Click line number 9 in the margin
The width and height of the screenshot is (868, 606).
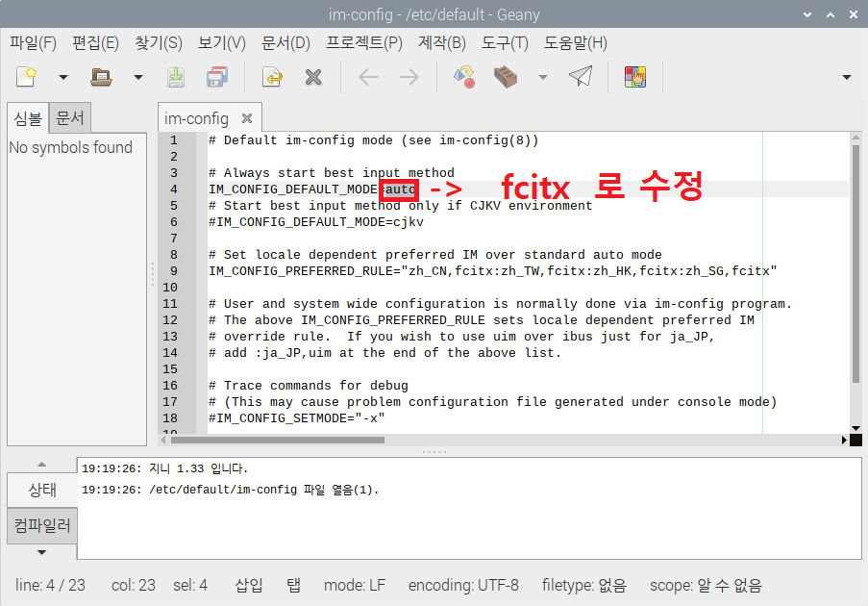173,271
